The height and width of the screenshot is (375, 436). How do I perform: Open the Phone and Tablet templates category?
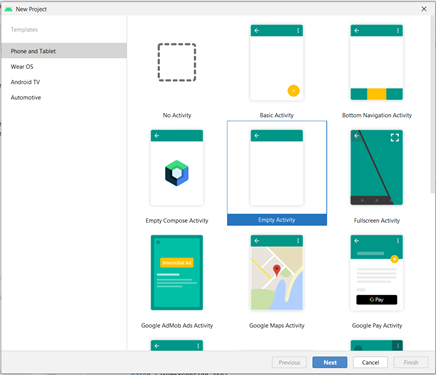click(64, 51)
